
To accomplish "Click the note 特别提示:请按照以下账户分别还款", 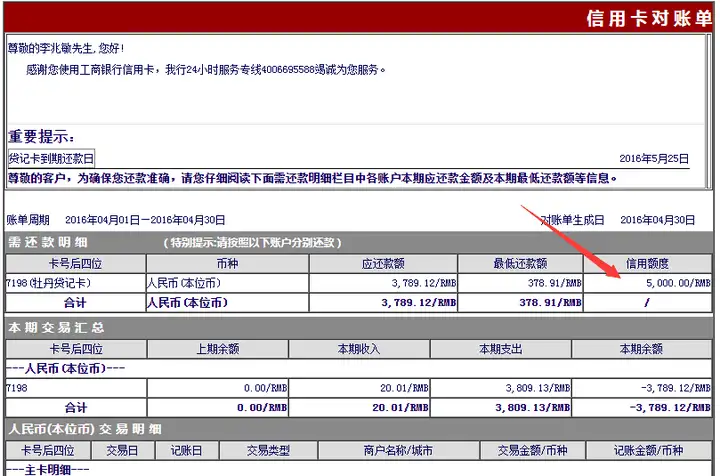I will [253, 243].
